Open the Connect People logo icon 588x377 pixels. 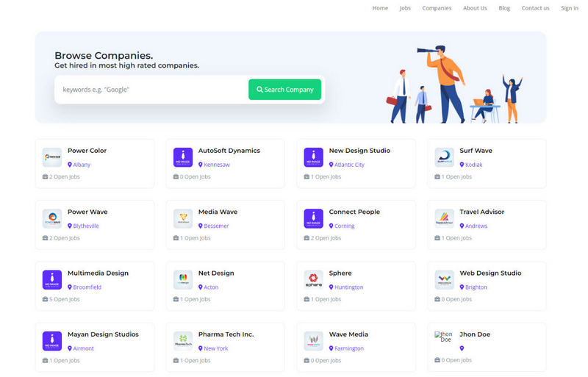(314, 218)
